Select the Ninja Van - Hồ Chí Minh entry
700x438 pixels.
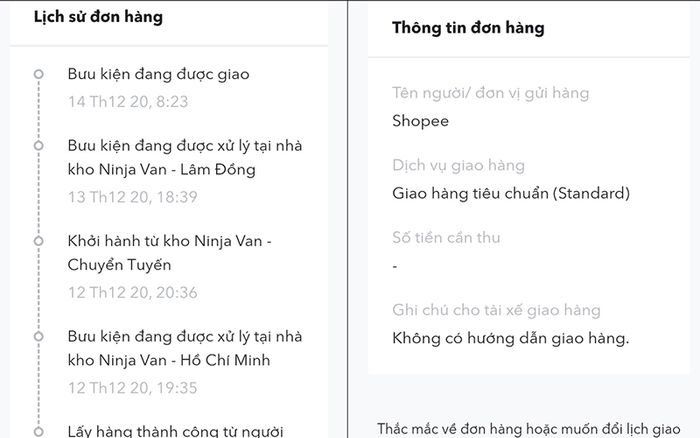point(185,348)
